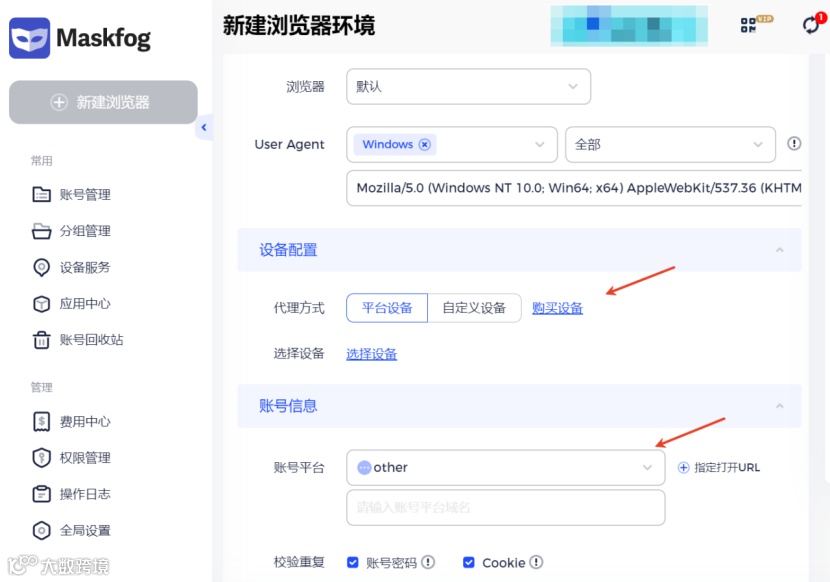Select 平台设备 proxy mode
Image resolution: width=830 pixels, height=582 pixels.
click(x=387, y=308)
